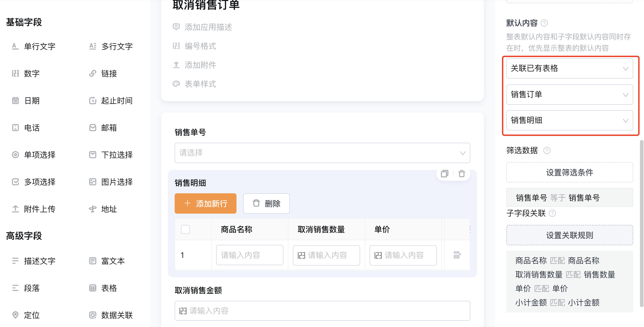Viewport: 644px width, 327px height.
Task: Click the 设置筛选条件 button
Action: (x=570, y=172)
